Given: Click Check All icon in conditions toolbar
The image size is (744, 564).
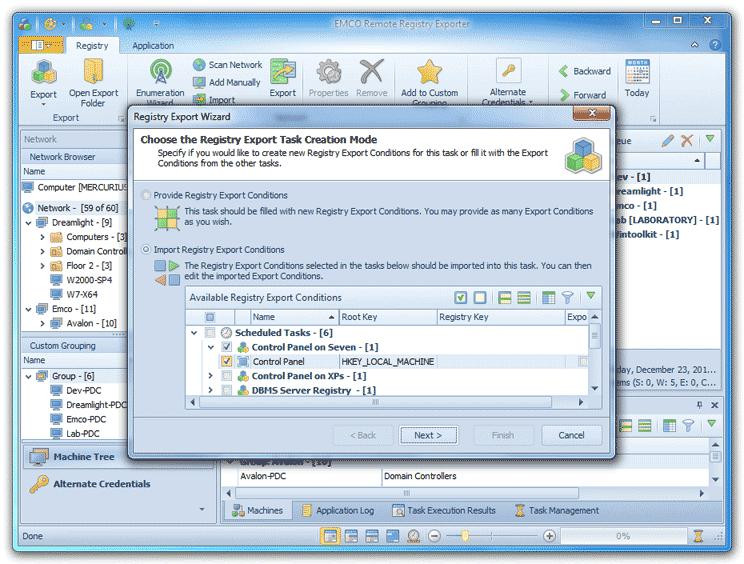Looking at the screenshot, I should [460, 298].
